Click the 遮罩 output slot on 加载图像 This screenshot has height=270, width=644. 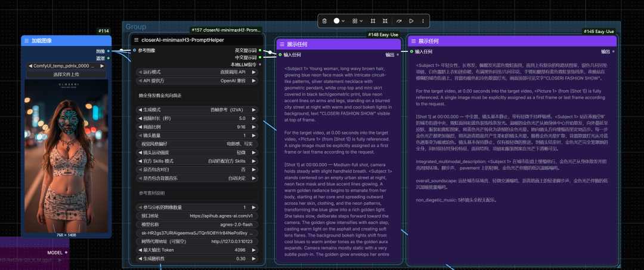pos(108,58)
